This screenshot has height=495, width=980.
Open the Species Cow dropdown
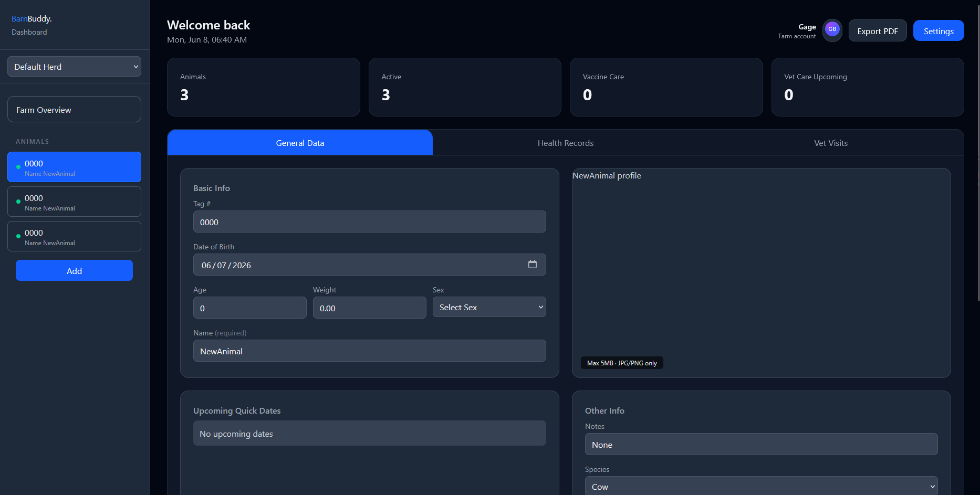tap(761, 486)
